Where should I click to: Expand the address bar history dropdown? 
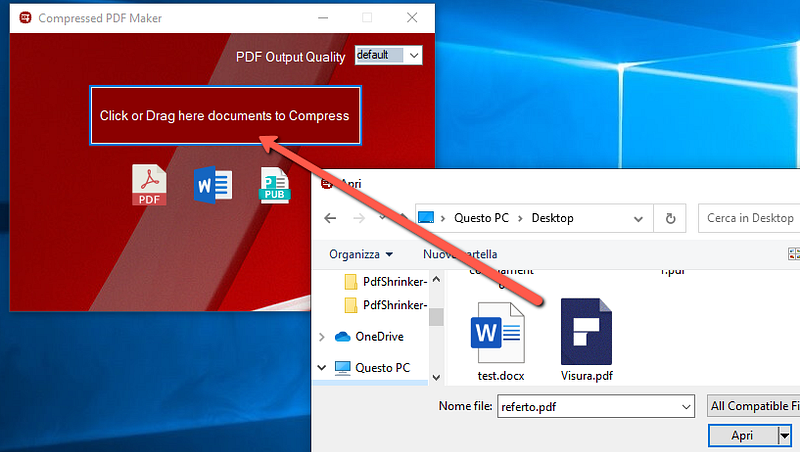pos(638,219)
